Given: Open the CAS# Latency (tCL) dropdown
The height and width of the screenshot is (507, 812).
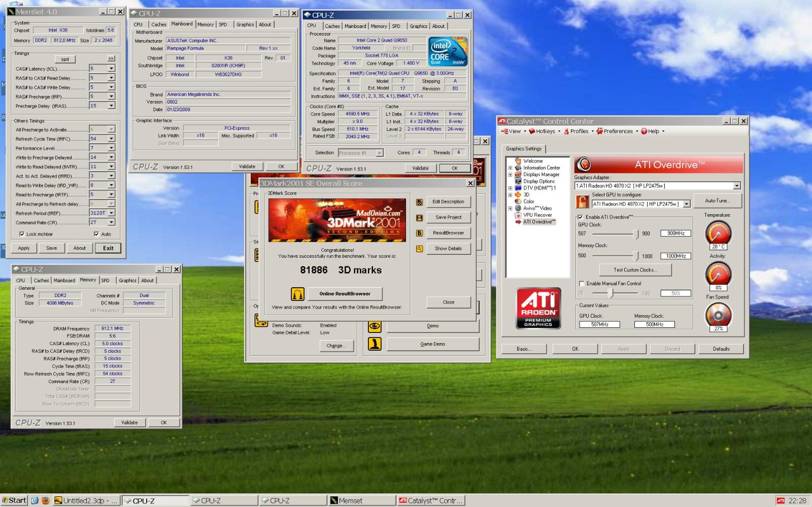Looking at the screenshot, I should pyautogui.click(x=111, y=69).
